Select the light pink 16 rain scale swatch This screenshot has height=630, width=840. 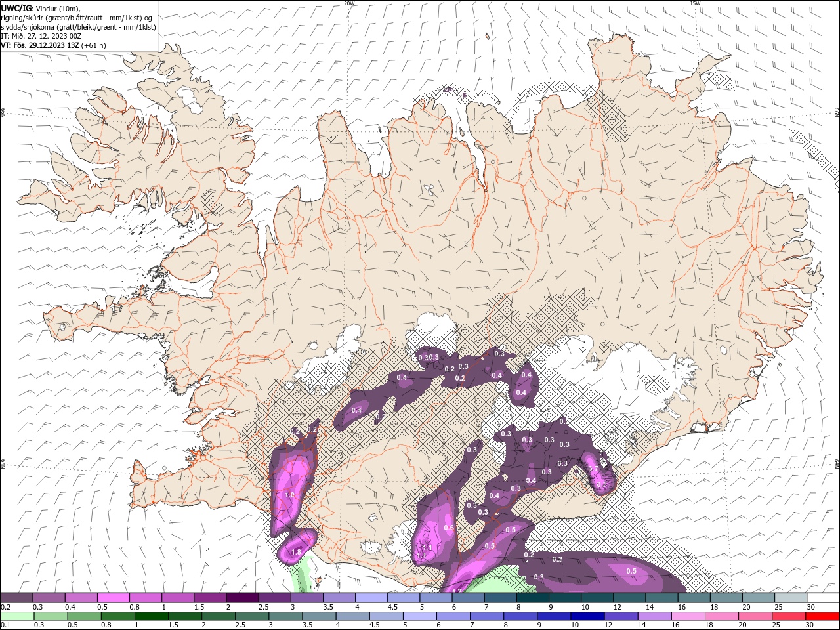click(x=688, y=616)
